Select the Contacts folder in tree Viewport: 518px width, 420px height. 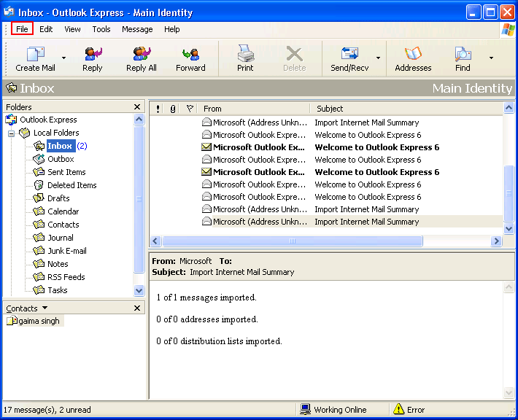point(63,225)
